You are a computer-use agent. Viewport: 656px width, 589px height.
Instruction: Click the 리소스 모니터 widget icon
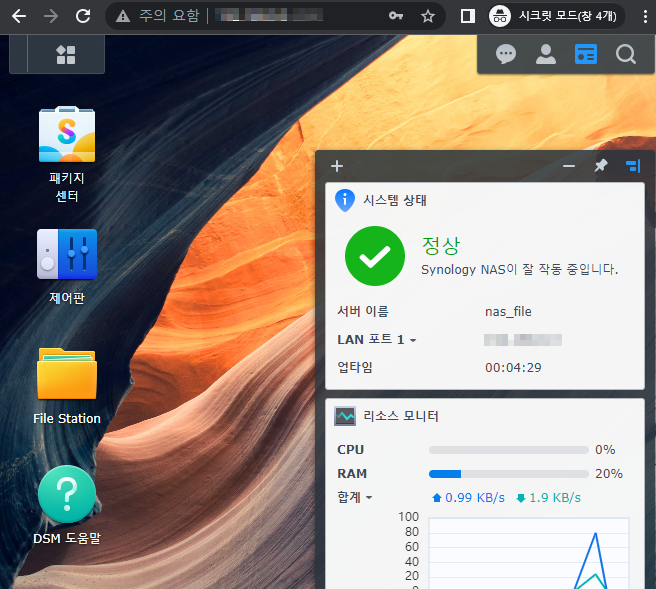345,416
